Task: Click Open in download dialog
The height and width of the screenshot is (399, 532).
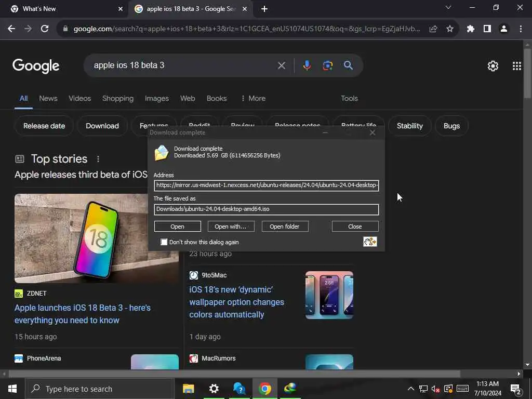Action: (178, 227)
